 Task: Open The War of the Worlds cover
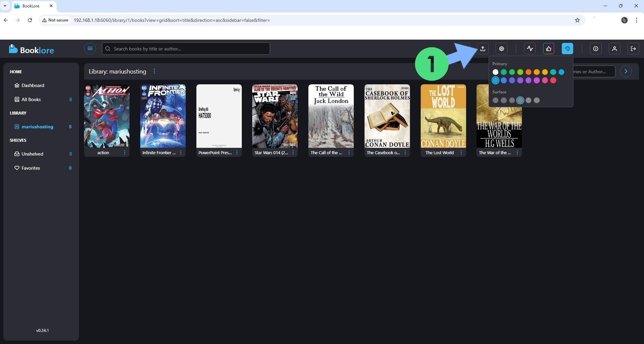[499, 128]
